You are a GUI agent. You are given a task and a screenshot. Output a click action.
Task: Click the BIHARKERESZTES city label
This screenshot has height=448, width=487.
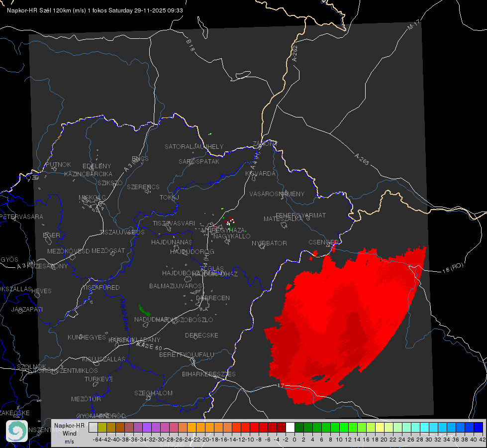pos(209,374)
